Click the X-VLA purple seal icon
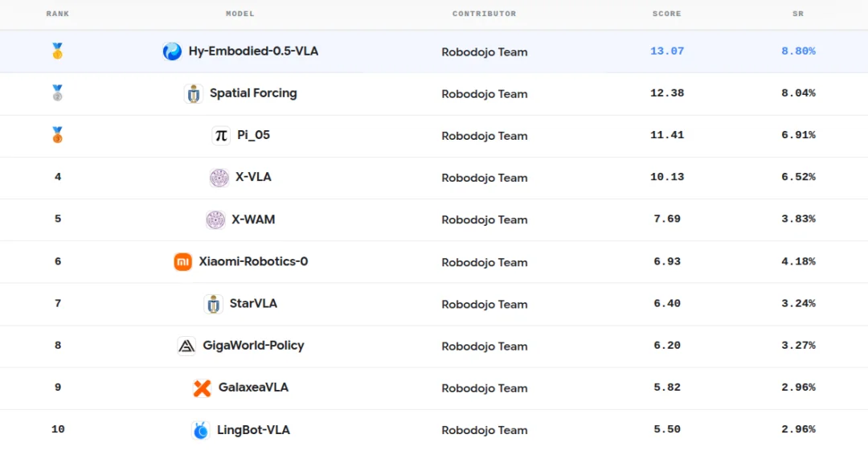The width and height of the screenshot is (868, 451). 219,178
